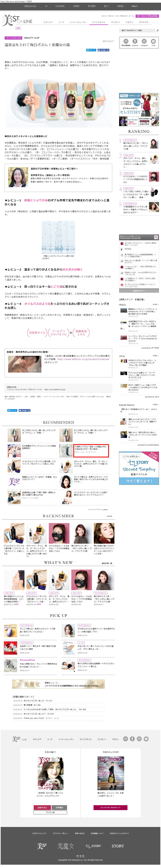The width and height of the screenshot is (161, 868).
Task: Click the STORY logo in bottom dark footer
Action: 118,846
